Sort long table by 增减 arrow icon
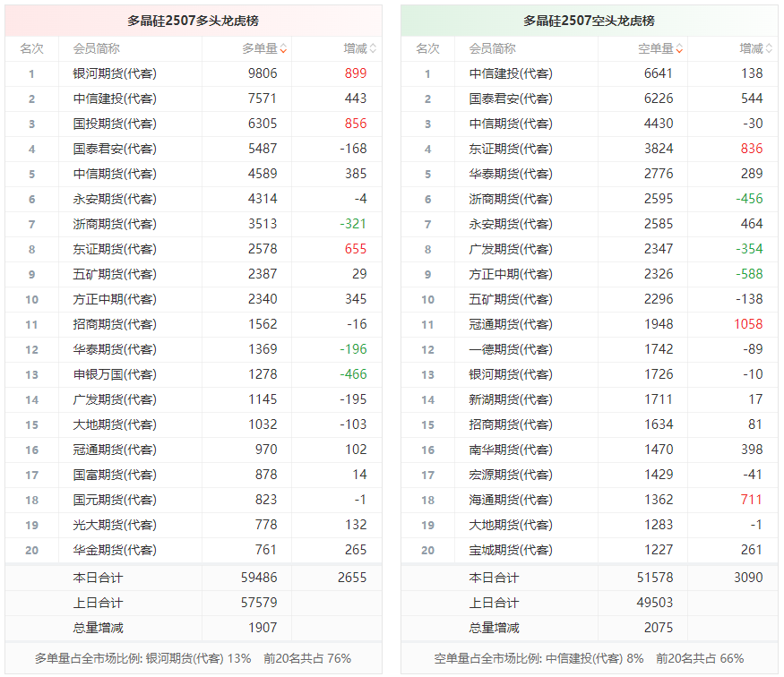This screenshot has height=677, width=784. 373,49
